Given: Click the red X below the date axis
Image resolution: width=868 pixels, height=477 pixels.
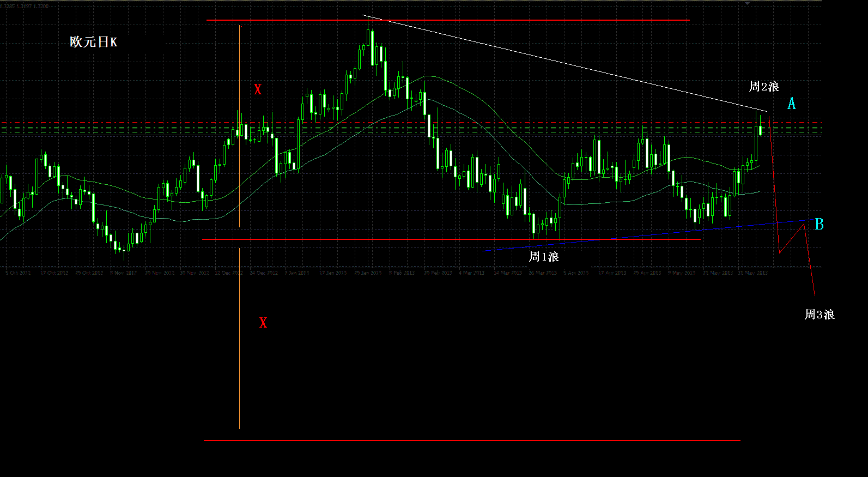Looking at the screenshot, I should tap(263, 323).
